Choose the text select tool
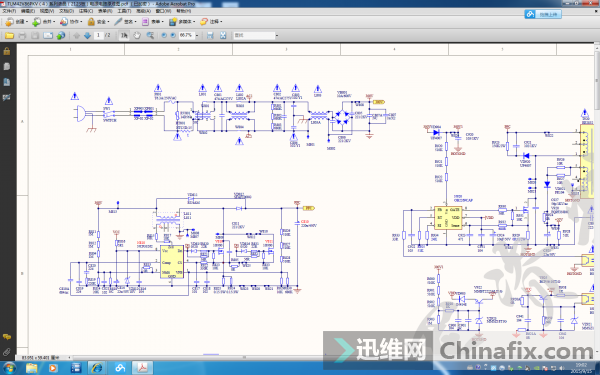 [x=124, y=35]
